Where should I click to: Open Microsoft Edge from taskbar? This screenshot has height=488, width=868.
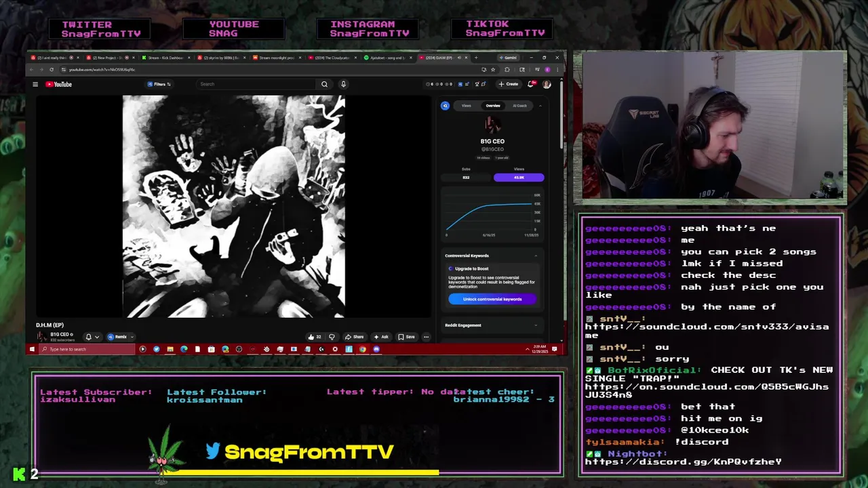184,349
